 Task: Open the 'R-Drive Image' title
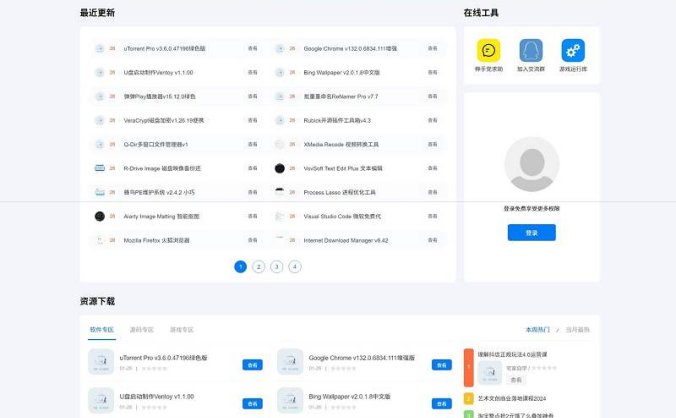(162, 168)
